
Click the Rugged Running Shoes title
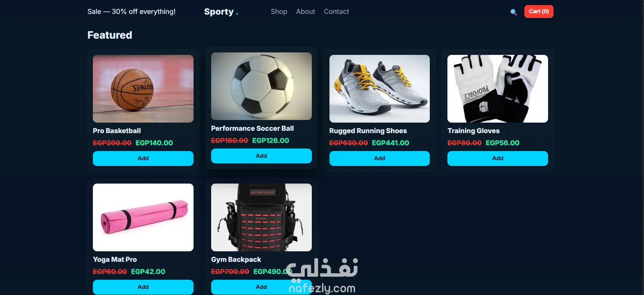click(x=368, y=131)
